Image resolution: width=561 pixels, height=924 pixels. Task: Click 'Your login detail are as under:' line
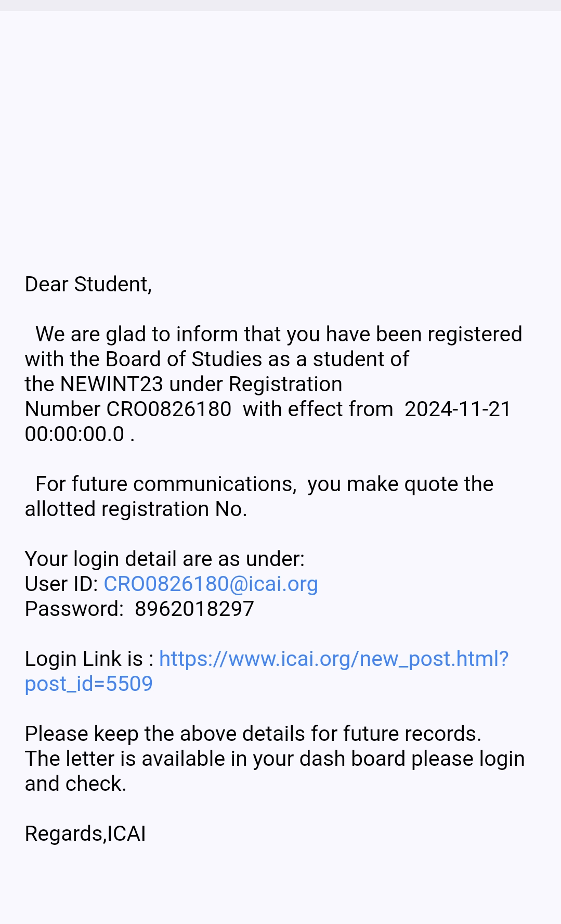(x=164, y=559)
